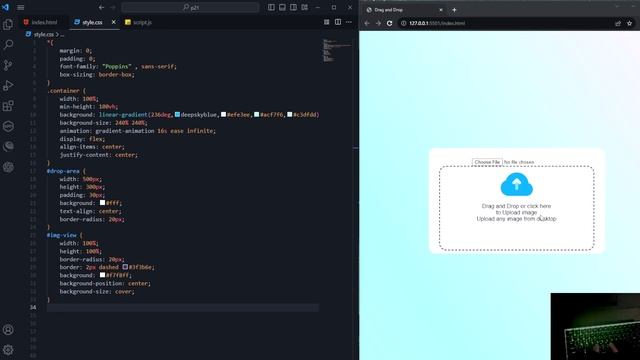Click the Choose File button

coord(487,162)
